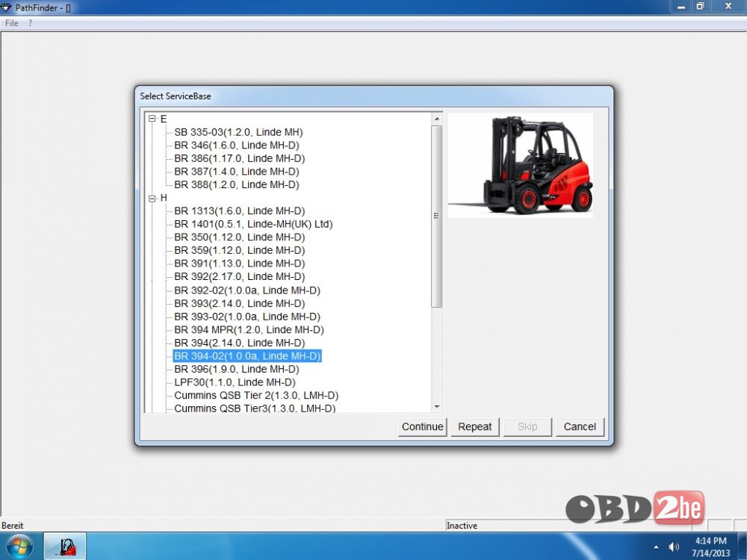Select BR 359(1.12.0, Linde MH-D)
This screenshot has width=747, height=560.
coord(239,250)
